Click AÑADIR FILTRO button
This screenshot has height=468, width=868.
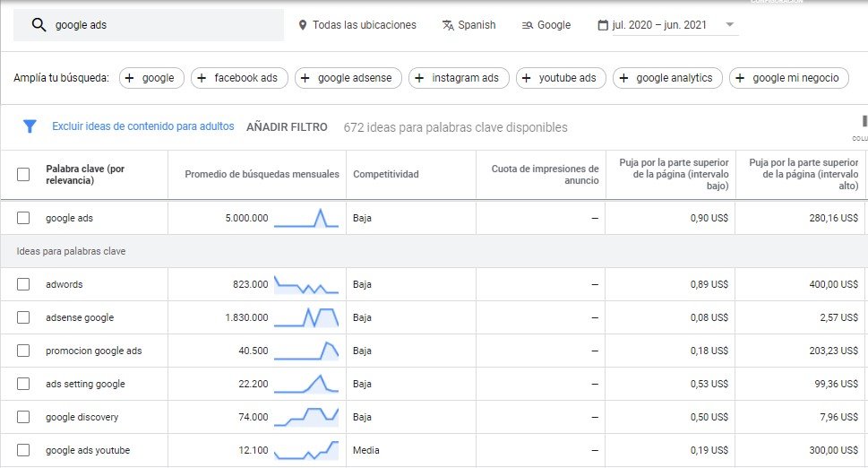287,126
